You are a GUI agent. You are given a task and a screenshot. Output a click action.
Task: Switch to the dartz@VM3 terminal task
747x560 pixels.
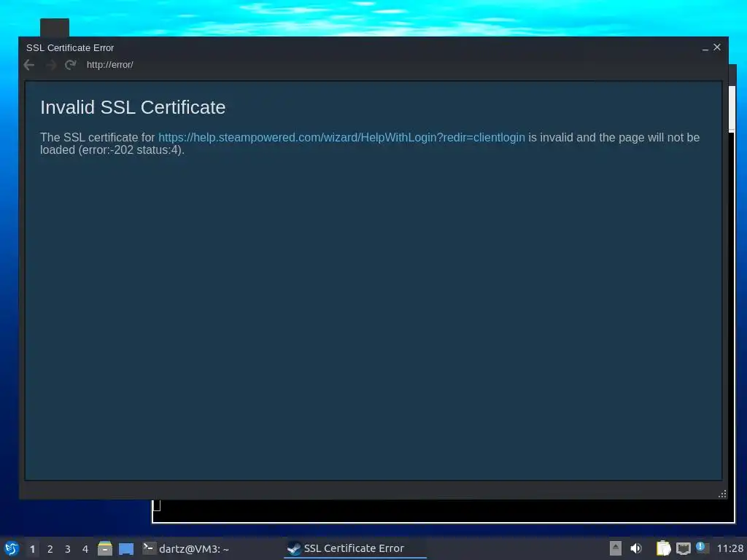pos(186,548)
